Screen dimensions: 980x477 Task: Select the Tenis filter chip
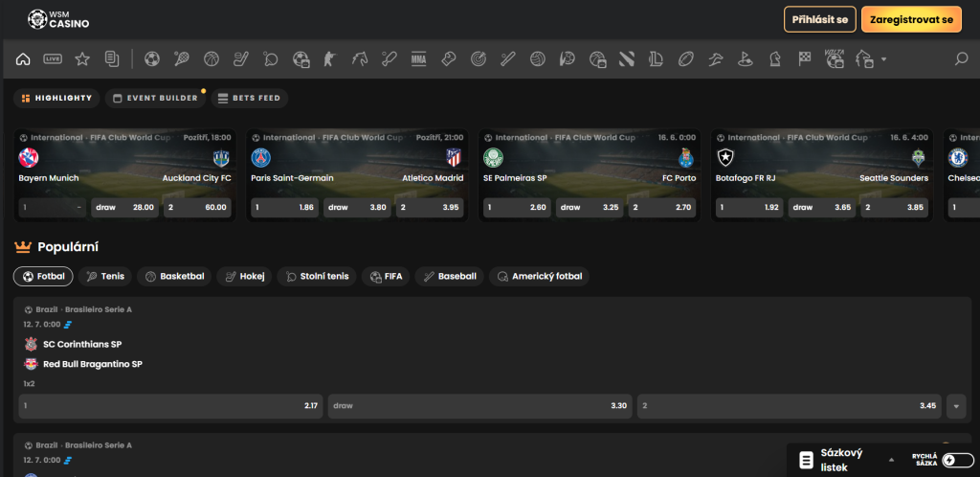point(105,276)
